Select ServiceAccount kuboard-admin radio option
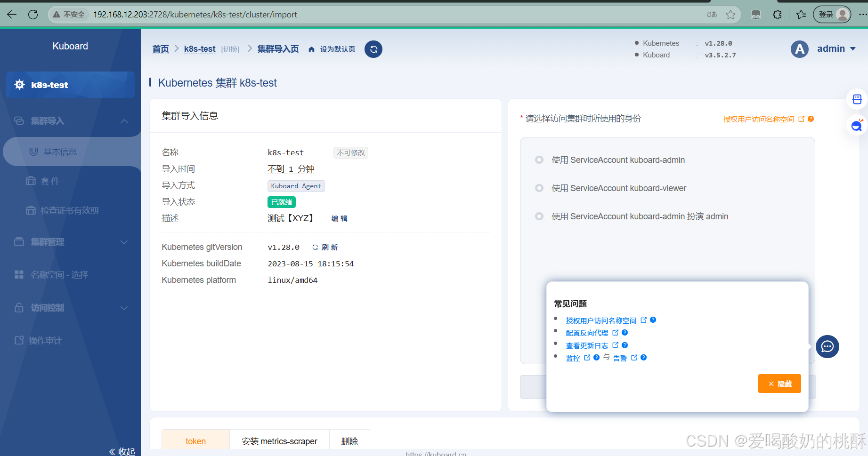Viewport: 868px width, 456px height. (539, 160)
